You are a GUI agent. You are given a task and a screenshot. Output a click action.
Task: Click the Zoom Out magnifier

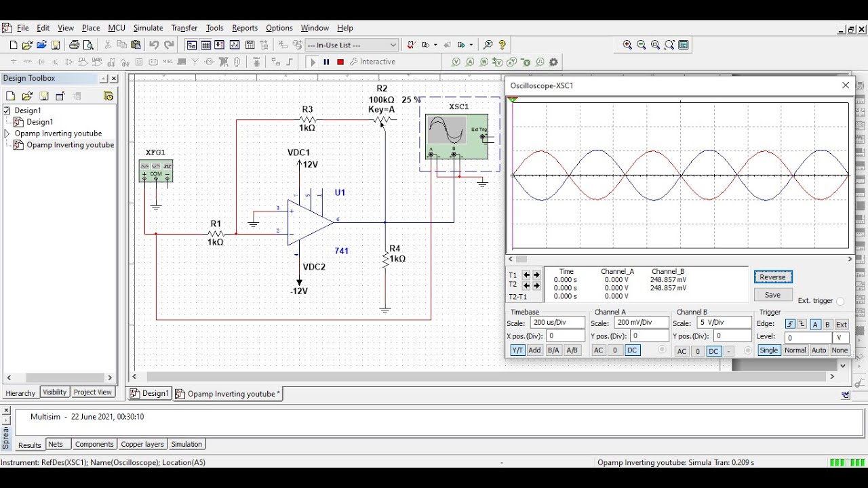tap(642, 45)
